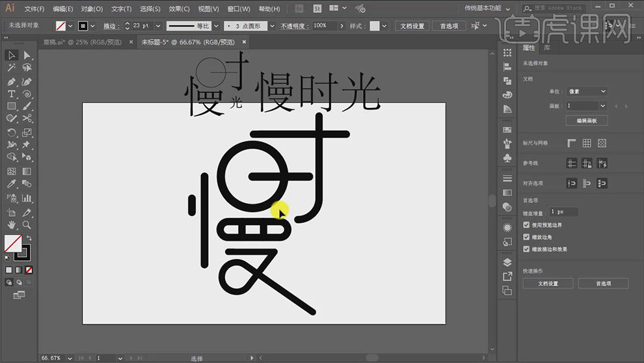Select the Type tool

pos(11,94)
